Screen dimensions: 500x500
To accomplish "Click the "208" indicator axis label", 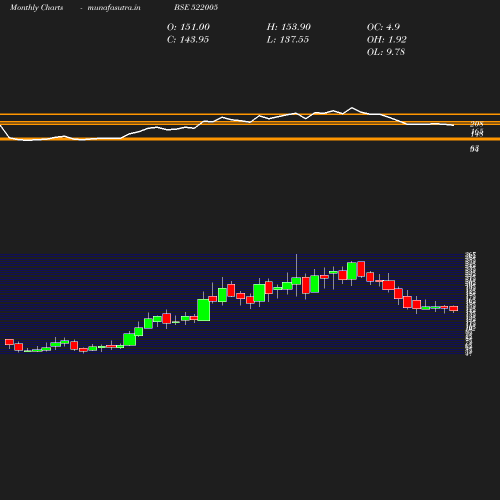I will tap(477, 124).
